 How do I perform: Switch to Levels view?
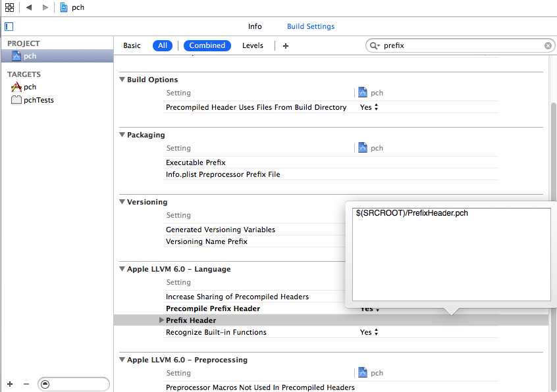253,45
